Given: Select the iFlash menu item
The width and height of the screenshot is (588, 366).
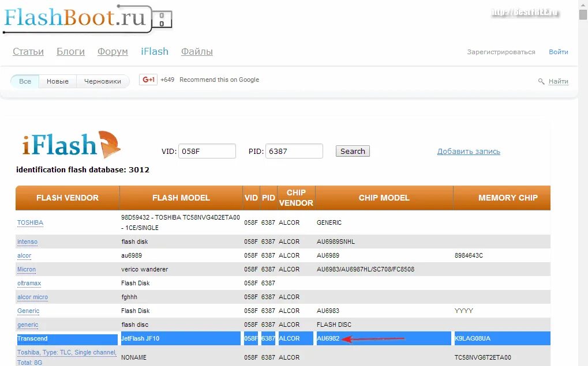Looking at the screenshot, I should click(x=155, y=51).
